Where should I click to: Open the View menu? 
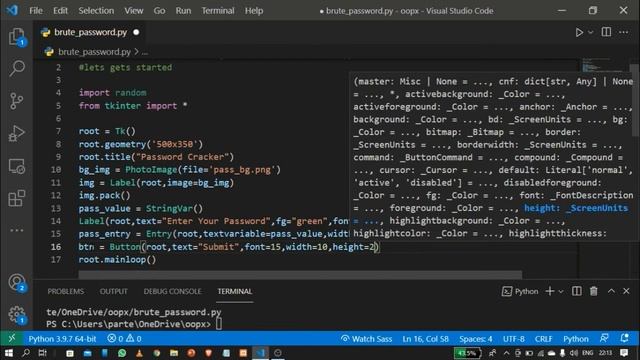pos(134,11)
